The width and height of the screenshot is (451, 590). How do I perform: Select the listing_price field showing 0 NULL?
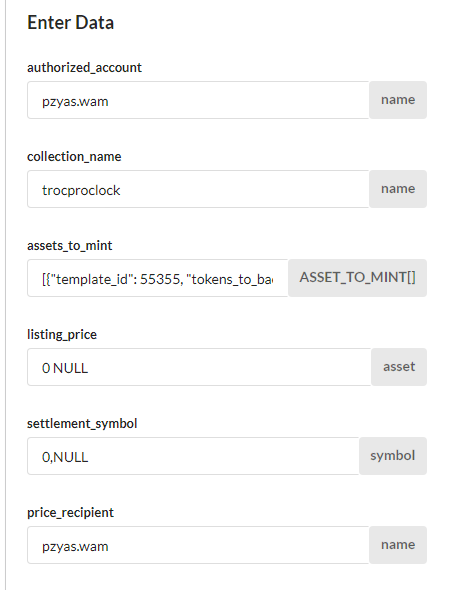pyautogui.click(x=199, y=367)
